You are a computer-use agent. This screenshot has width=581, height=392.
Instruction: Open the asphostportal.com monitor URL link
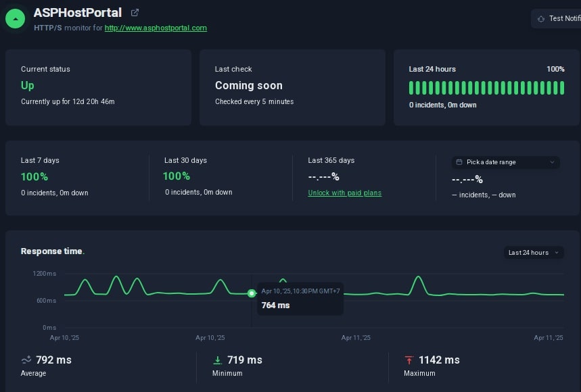click(156, 28)
